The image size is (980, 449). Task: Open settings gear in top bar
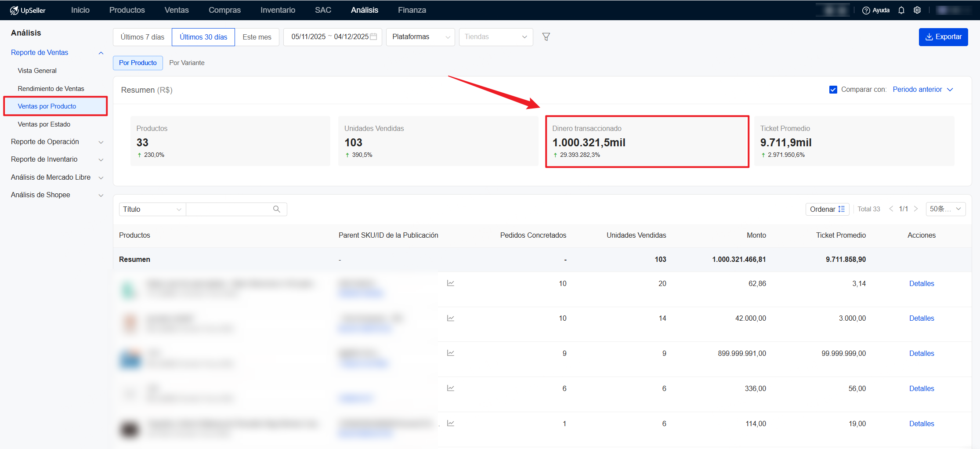[x=917, y=10]
